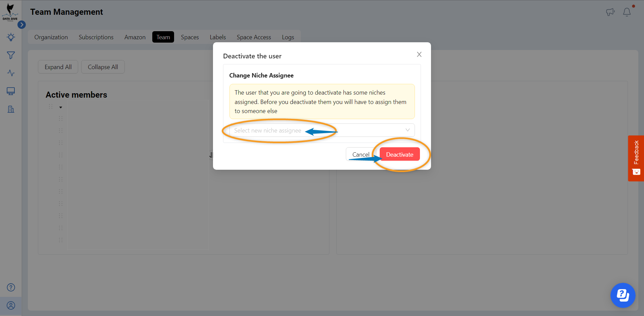This screenshot has width=644, height=316.
Task: Switch to the Logs tab
Action: [288, 37]
